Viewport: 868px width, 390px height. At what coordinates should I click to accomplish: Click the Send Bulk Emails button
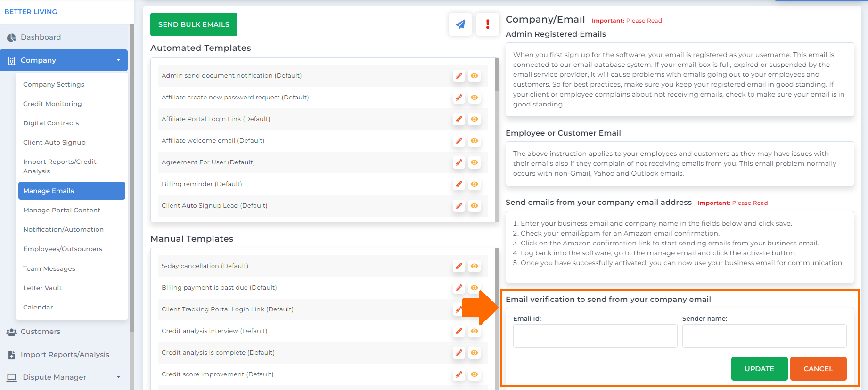(194, 24)
